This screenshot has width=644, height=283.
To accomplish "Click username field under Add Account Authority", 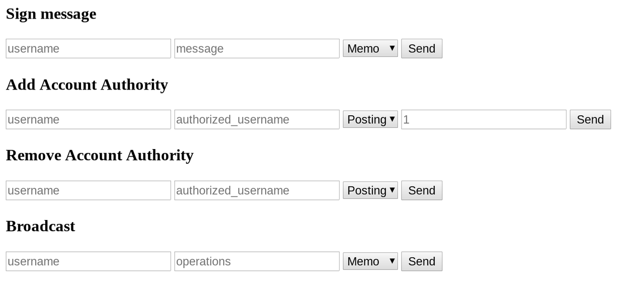I will pyautogui.click(x=88, y=119).
